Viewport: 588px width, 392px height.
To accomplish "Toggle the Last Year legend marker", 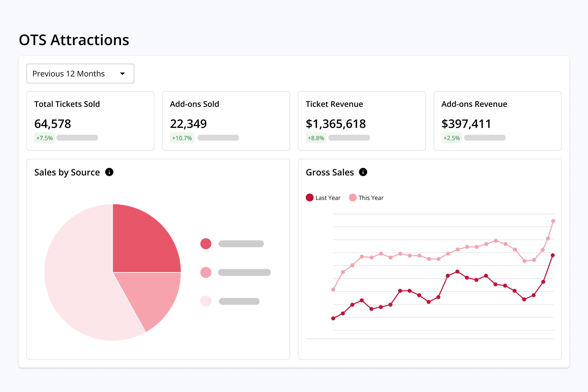I will pos(309,197).
